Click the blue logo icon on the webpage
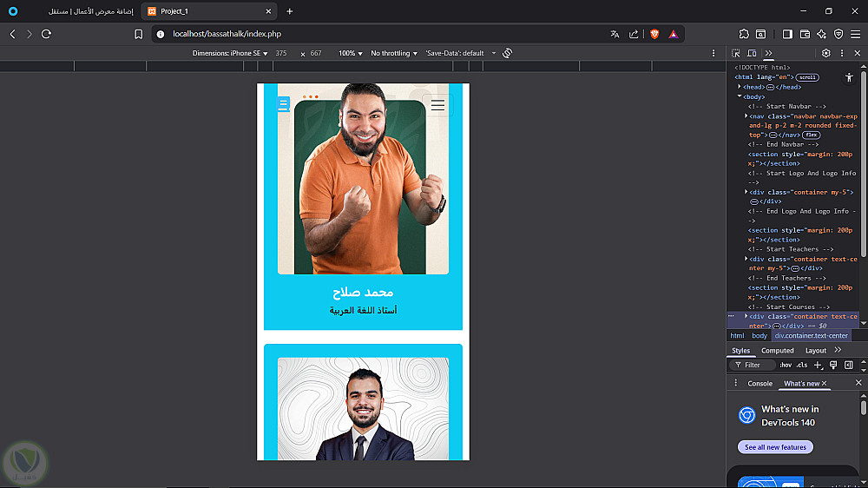The image size is (868, 488). [284, 103]
